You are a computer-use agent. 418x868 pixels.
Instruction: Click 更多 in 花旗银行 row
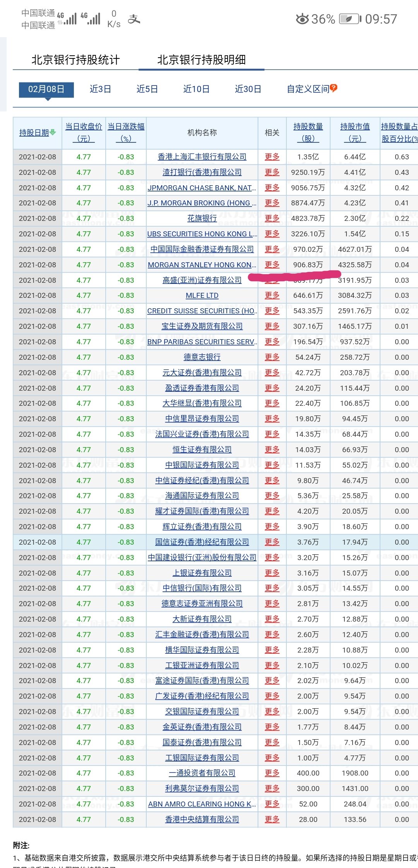pyautogui.click(x=272, y=219)
